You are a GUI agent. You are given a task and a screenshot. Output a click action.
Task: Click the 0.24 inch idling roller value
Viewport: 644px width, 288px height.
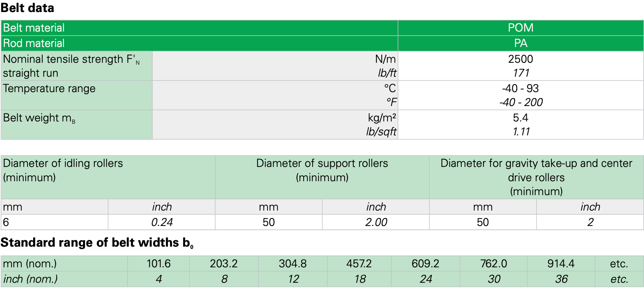pyautogui.click(x=162, y=222)
